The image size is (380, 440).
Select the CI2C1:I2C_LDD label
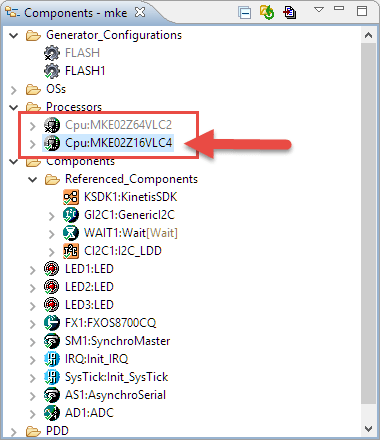123,251
